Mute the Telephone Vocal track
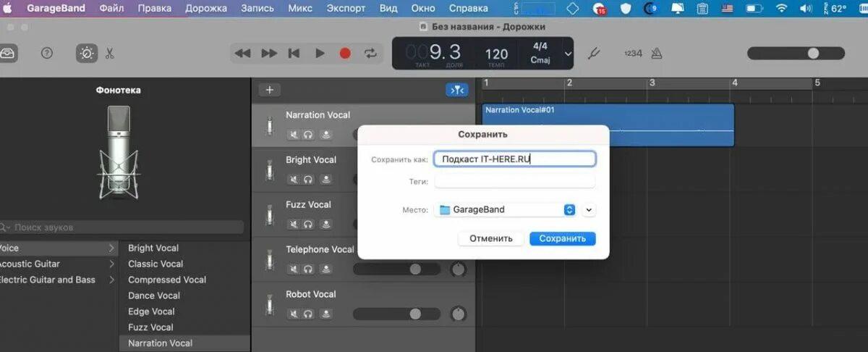Viewport: 868px width, 352px height. click(294, 269)
